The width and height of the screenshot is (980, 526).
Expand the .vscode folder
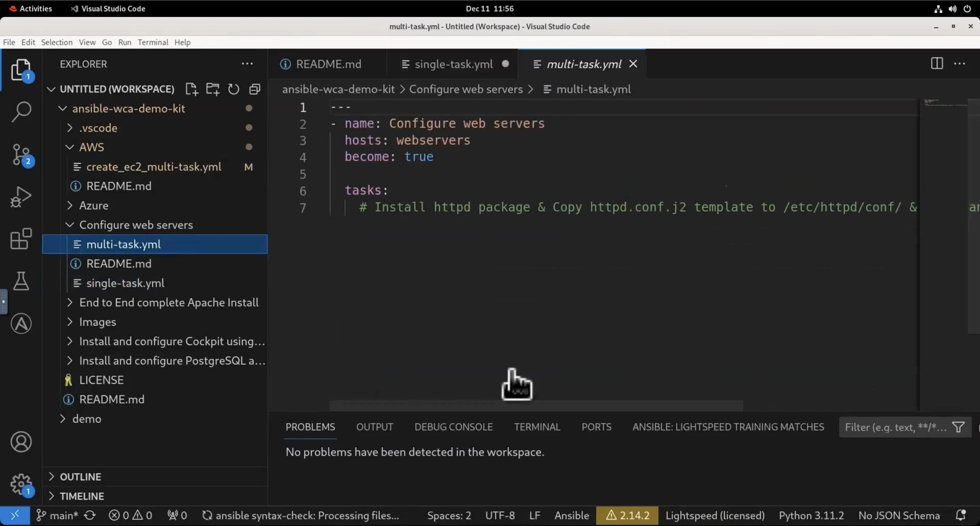coord(70,128)
